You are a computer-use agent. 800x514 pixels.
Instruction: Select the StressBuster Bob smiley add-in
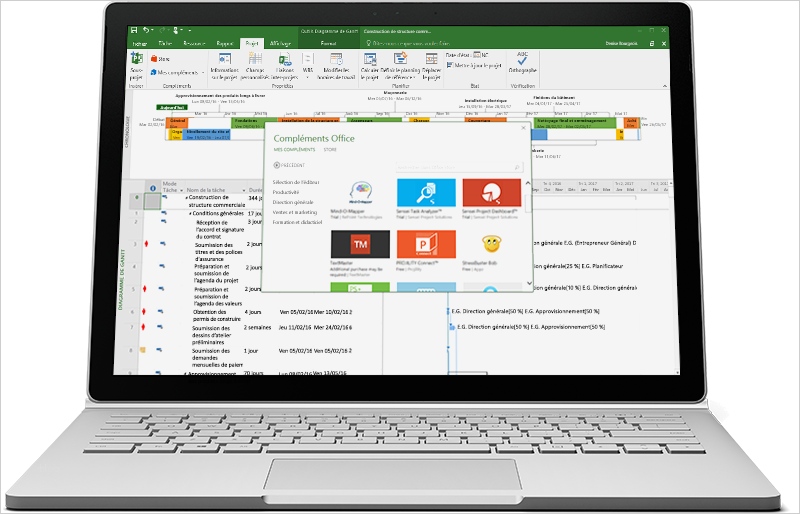[x=491, y=244]
